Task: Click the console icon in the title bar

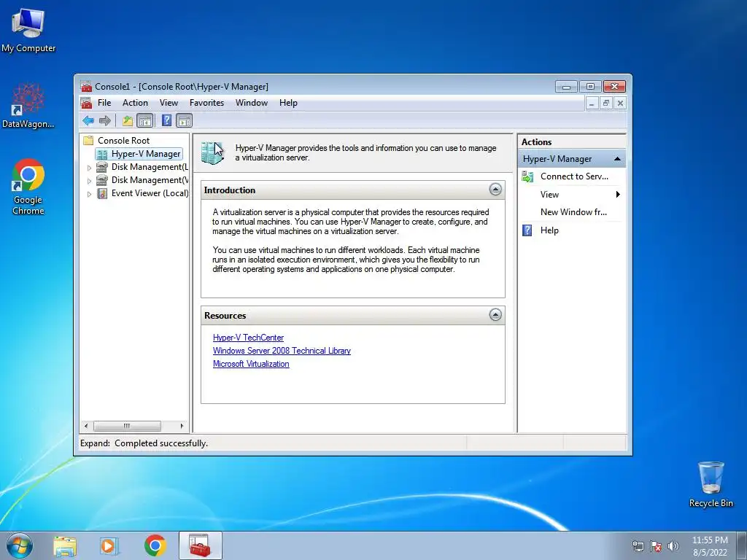Action: [86, 87]
